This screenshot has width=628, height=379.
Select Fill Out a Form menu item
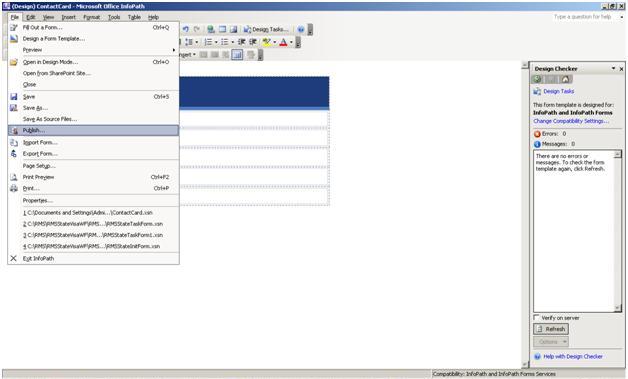(x=93, y=27)
